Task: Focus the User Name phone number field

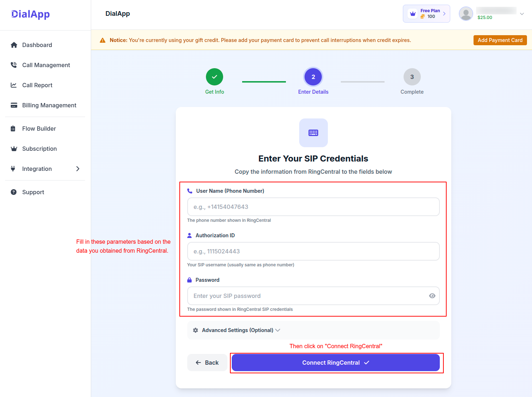Action: point(313,207)
